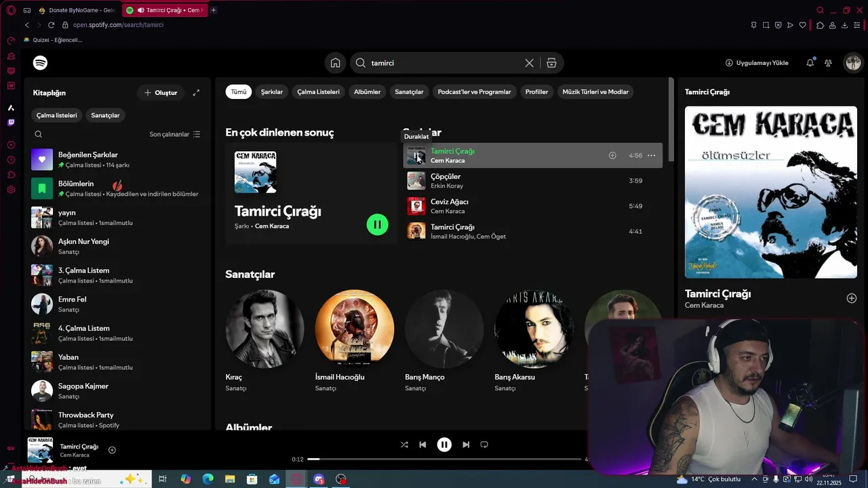This screenshot has width=868, height=488.
Task: Select the Sanatçılar filter tab
Action: point(409,92)
